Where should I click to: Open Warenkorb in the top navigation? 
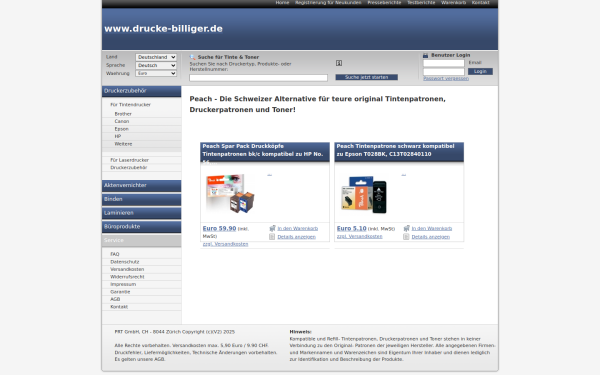[453, 3]
